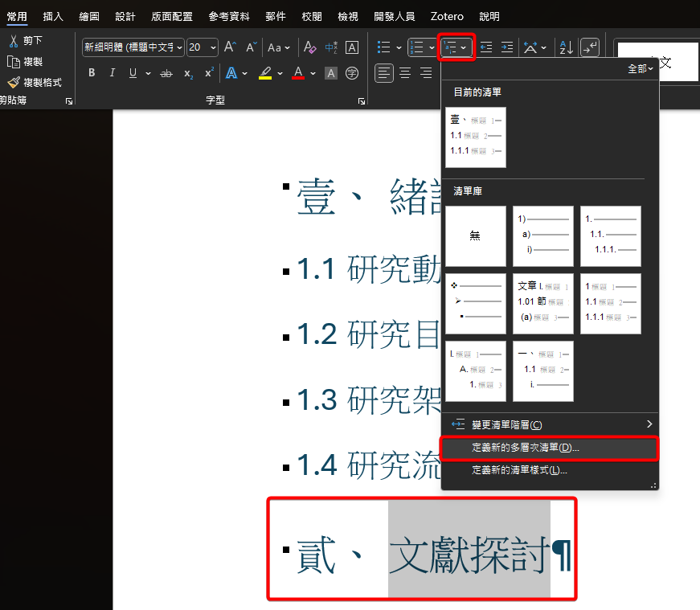Open the 全部 filter dropdown in list panel
The image size is (700, 610).
tap(641, 70)
